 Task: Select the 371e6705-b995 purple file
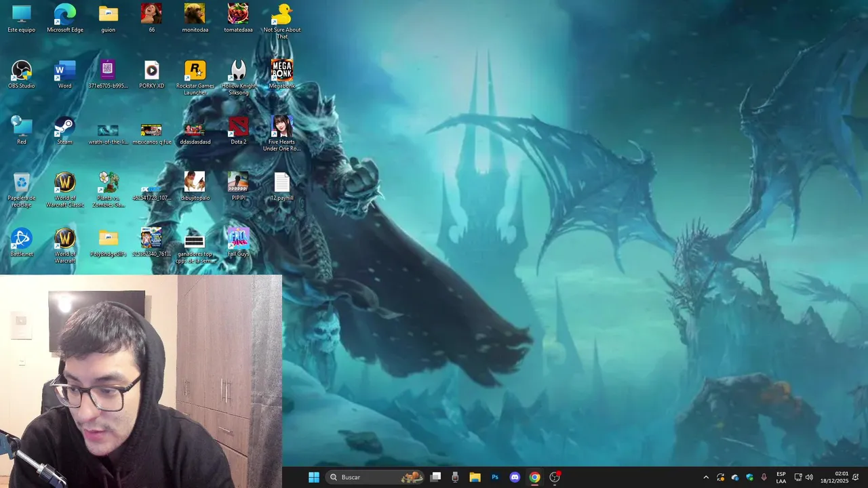[108, 75]
